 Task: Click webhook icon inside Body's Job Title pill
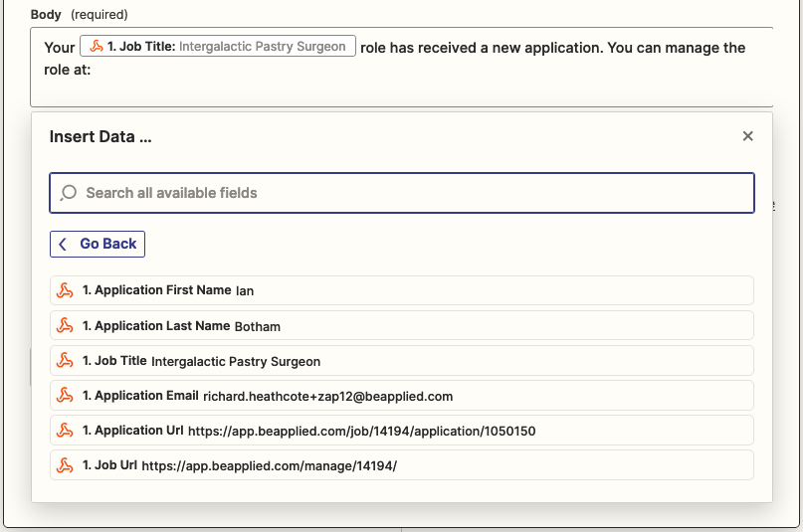(97, 47)
